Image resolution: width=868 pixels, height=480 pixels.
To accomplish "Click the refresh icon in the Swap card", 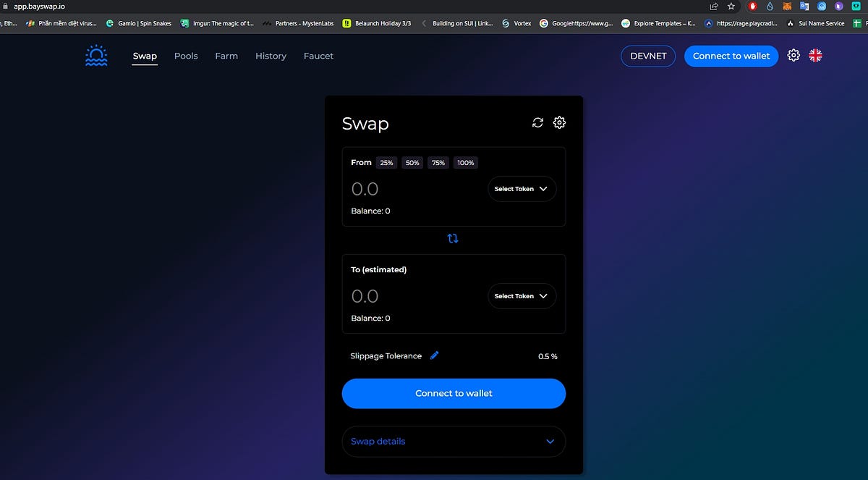I will click(x=537, y=122).
